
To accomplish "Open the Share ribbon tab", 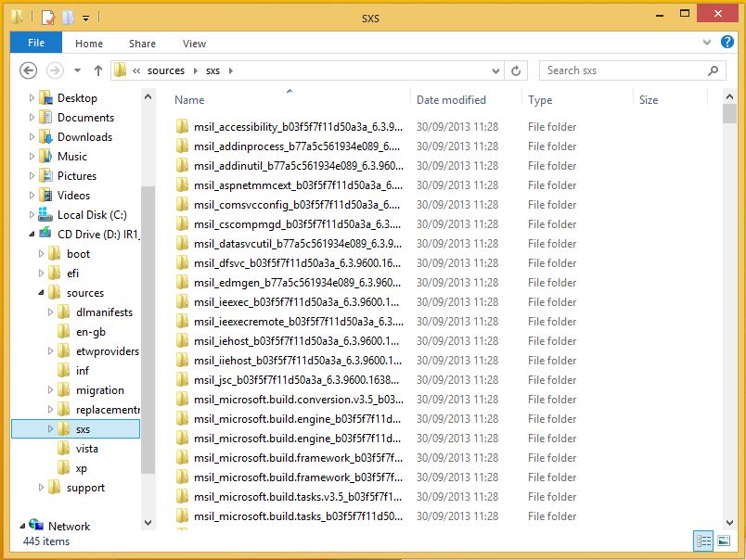I will tap(142, 44).
